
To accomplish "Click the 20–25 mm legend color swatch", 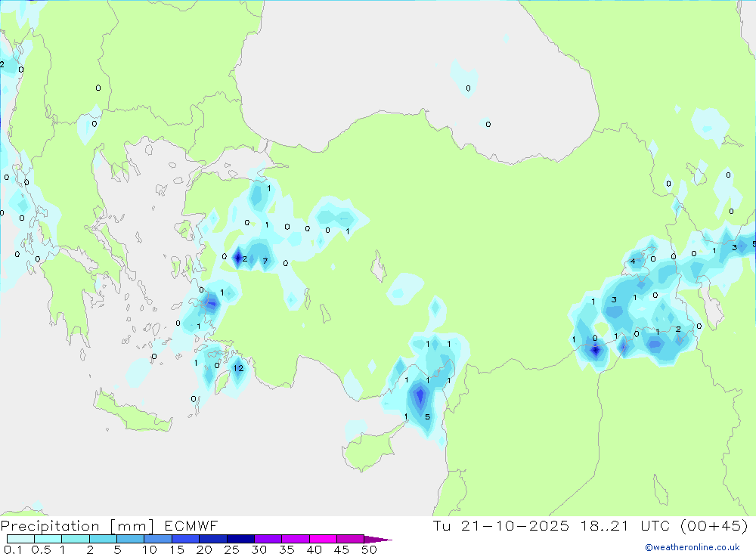I will (213, 539).
